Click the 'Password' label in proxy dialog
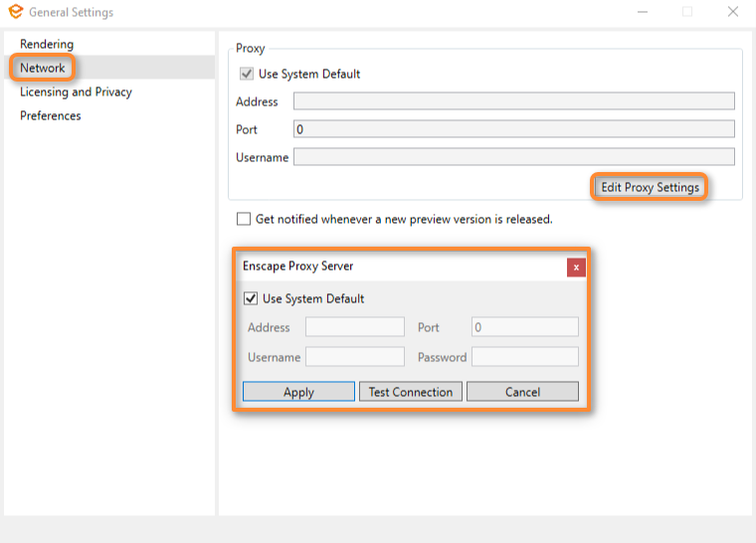 coord(442,357)
